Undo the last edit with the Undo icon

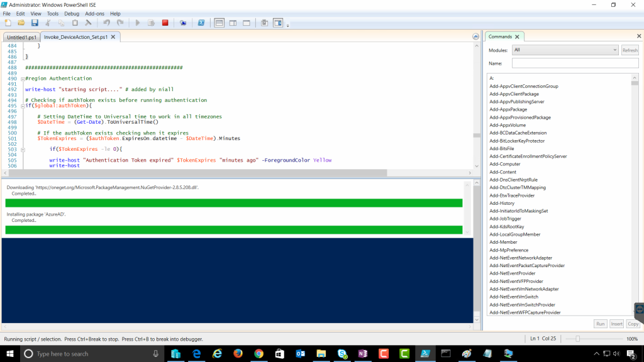tap(107, 23)
